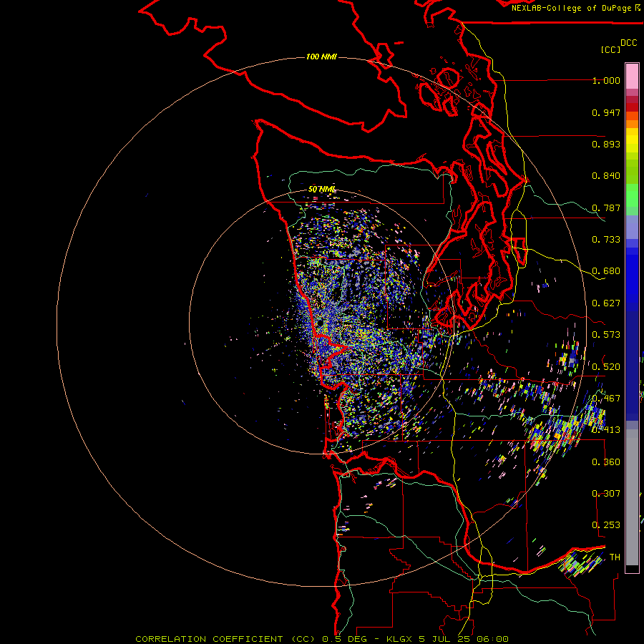
Task: Click the KLGX radar site identifier in the caption
Action: [399, 639]
